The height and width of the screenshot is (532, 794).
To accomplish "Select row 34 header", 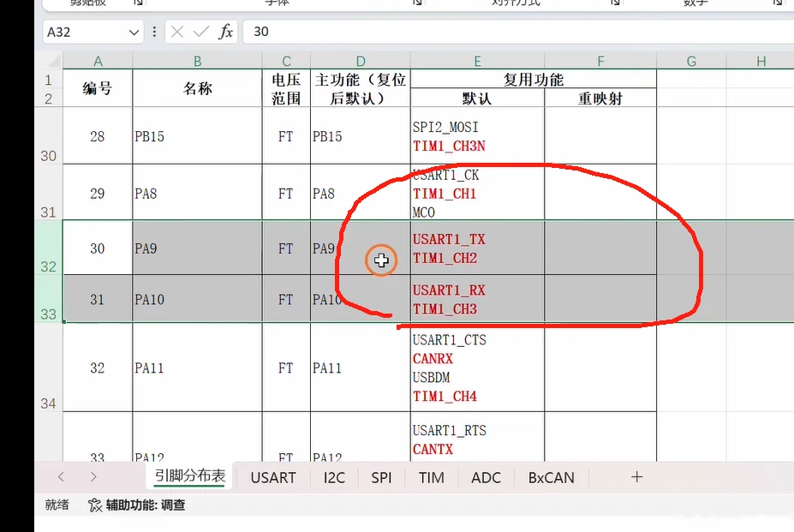I will [49, 367].
